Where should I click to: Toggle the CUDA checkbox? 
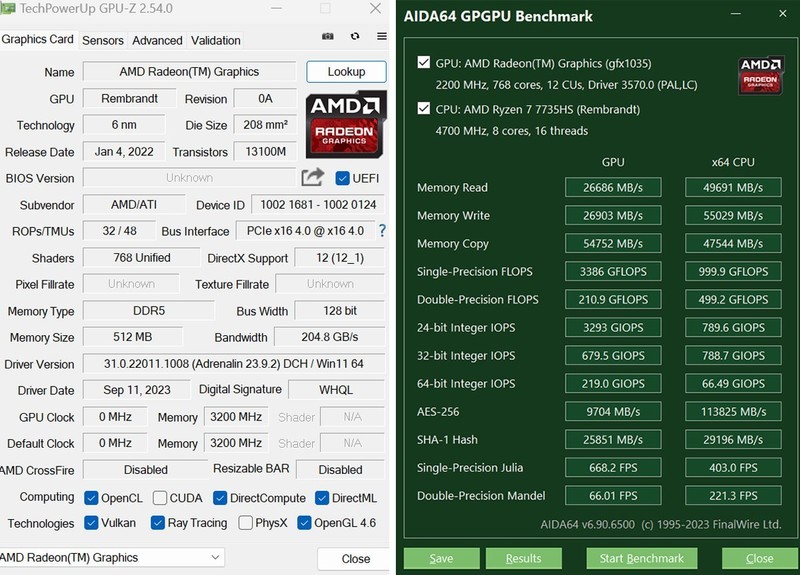160,498
